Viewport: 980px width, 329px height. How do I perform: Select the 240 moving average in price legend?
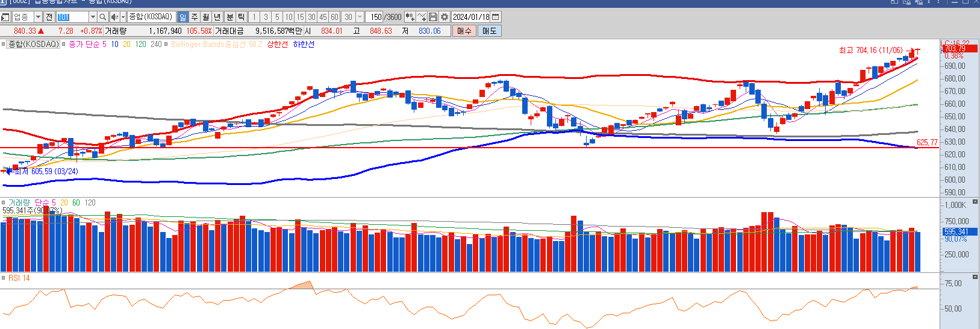click(156, 44)
